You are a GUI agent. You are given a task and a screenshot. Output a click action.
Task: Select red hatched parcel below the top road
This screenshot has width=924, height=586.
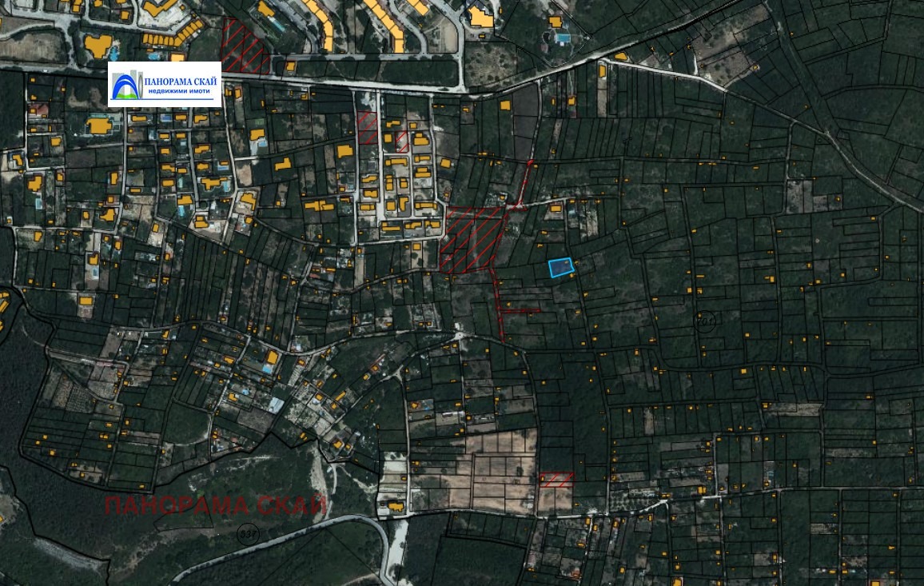[368, 127]
